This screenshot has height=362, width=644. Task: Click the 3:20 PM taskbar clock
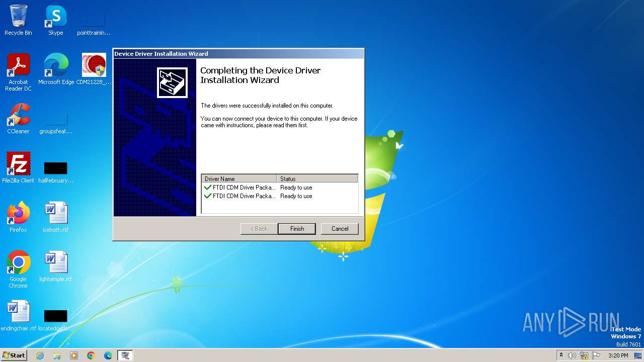click(x=618, y=355)
